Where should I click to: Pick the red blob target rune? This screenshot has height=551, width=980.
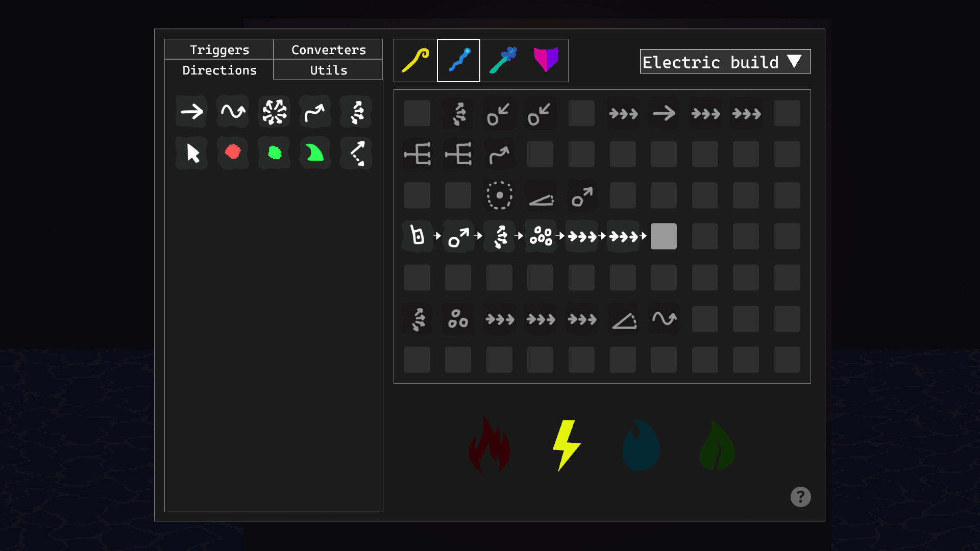[x=233, y=153]
